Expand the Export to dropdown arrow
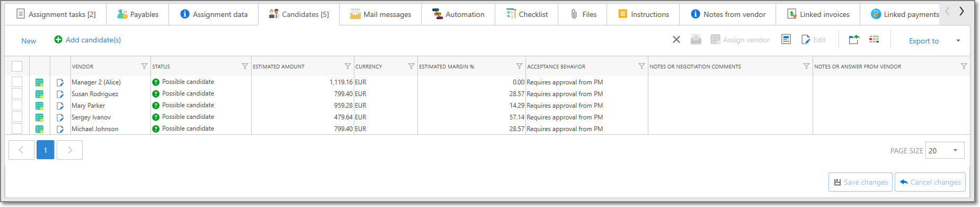980x207 pixels. click(958, 41)
